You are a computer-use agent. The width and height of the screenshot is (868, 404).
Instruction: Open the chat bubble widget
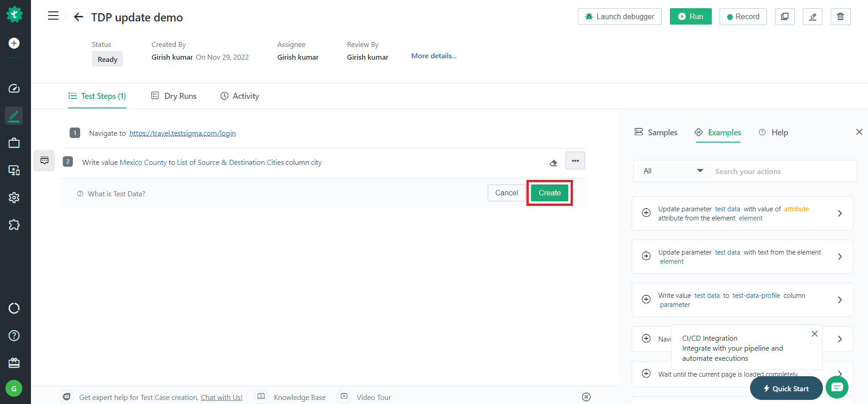coord(837,387)
